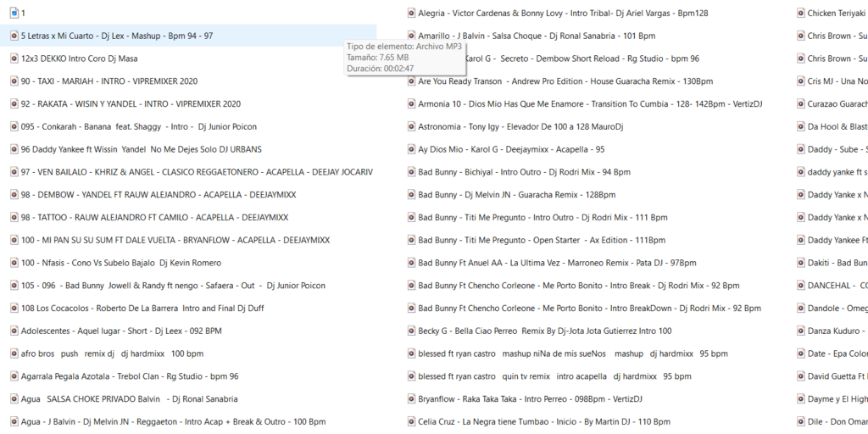This screenshot has width=868, height=434.
Task: Click the icon beside 'Armonia 10 - Dios Mio'
Action: click(411, 103)
